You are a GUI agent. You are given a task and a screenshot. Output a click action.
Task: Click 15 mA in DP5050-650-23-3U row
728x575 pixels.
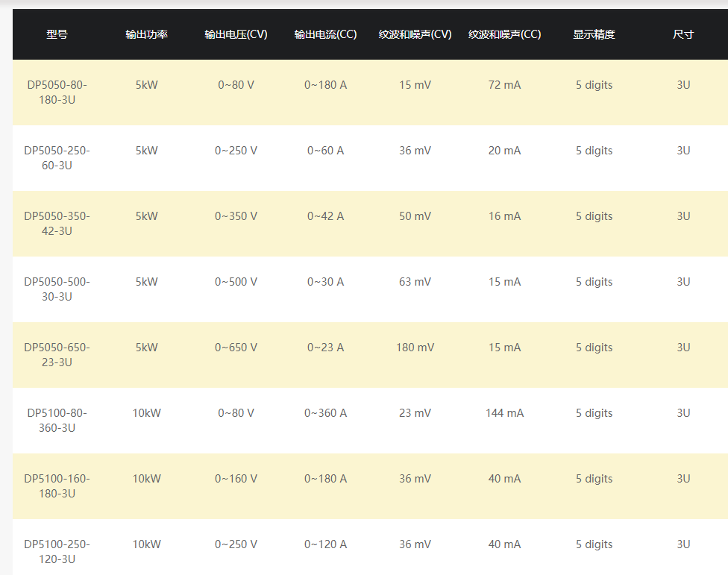pos(505,348)
